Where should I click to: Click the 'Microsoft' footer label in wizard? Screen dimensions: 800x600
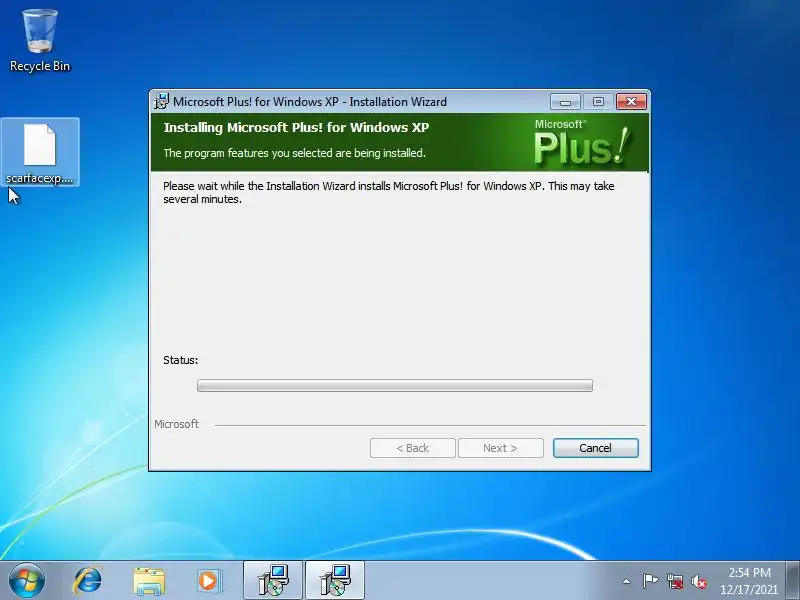tap(177, 424)
